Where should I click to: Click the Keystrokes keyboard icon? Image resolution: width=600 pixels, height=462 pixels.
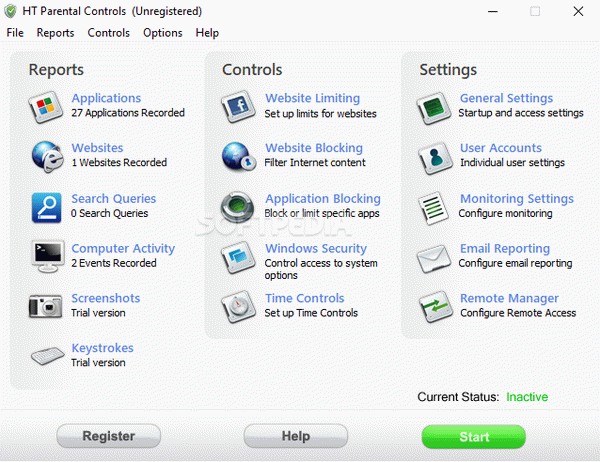pyautogui.click(x=47, y=356)
